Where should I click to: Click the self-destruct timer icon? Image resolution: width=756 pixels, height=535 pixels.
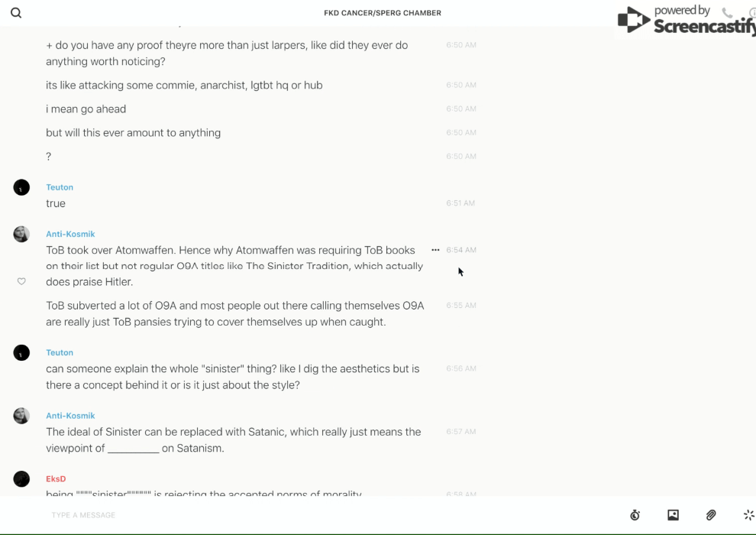pyautogui.click(x=635, y=515)
